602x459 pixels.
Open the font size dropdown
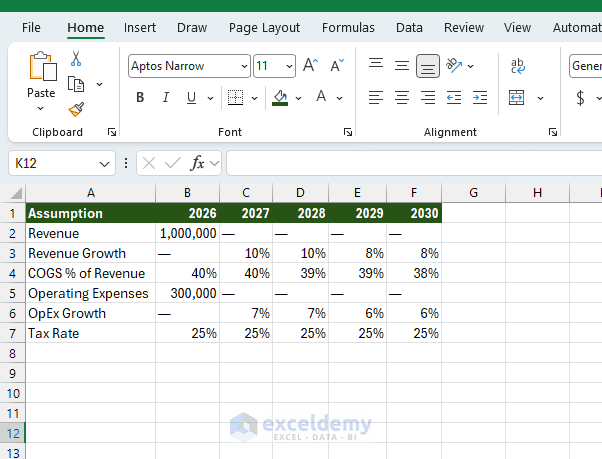coord(289,66)
